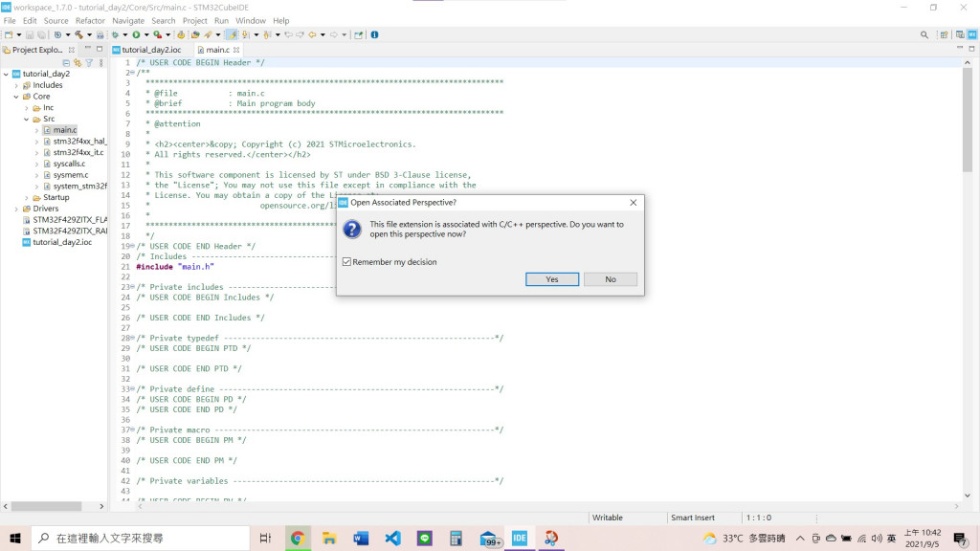Open the Refactor menu
980x551 pixels.
[x=90, y=21]
